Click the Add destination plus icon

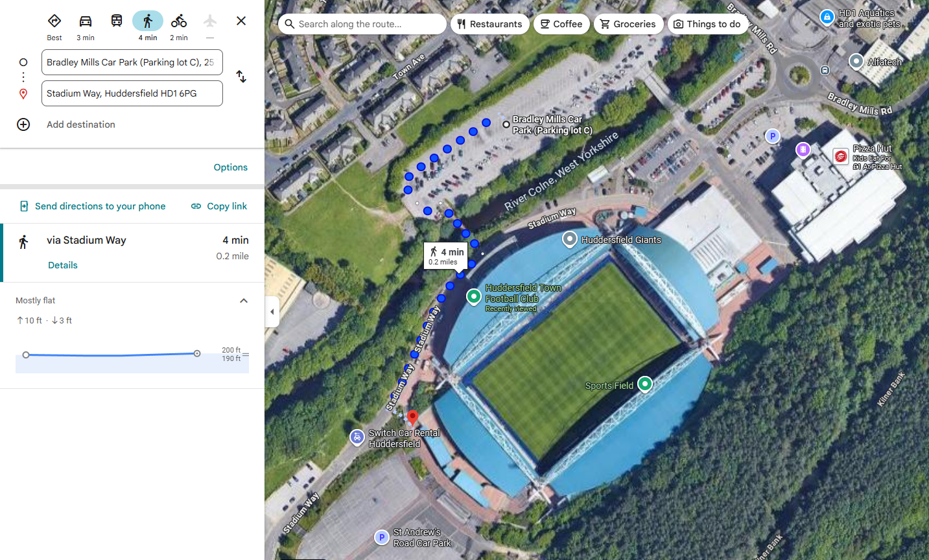point(23,124)
